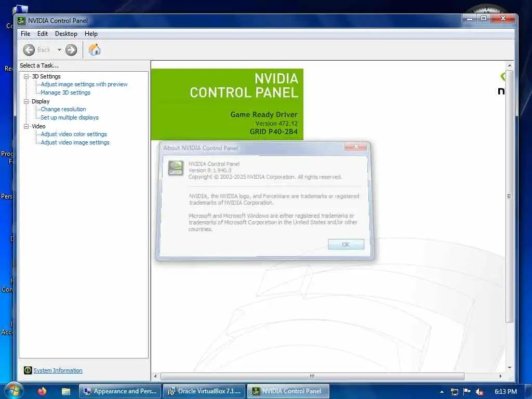Click the System Information icon

28,370
